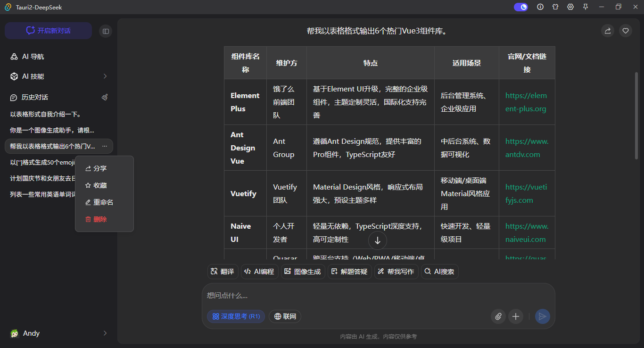Choose 重命名 from the context menu
The image size is (644, 348).
(x=99, y=202)
